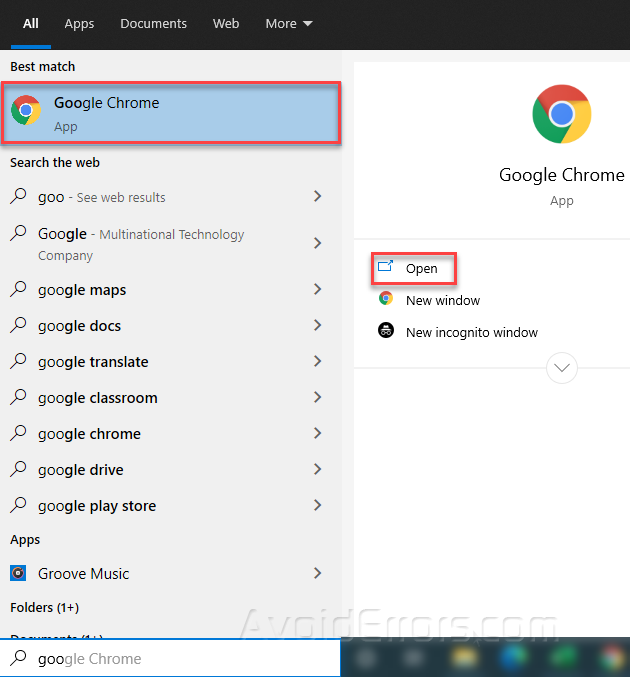Screen dimensions: 630x677
Task: Select 'goo - See web results' suggestion
Action: coord(171,197)
